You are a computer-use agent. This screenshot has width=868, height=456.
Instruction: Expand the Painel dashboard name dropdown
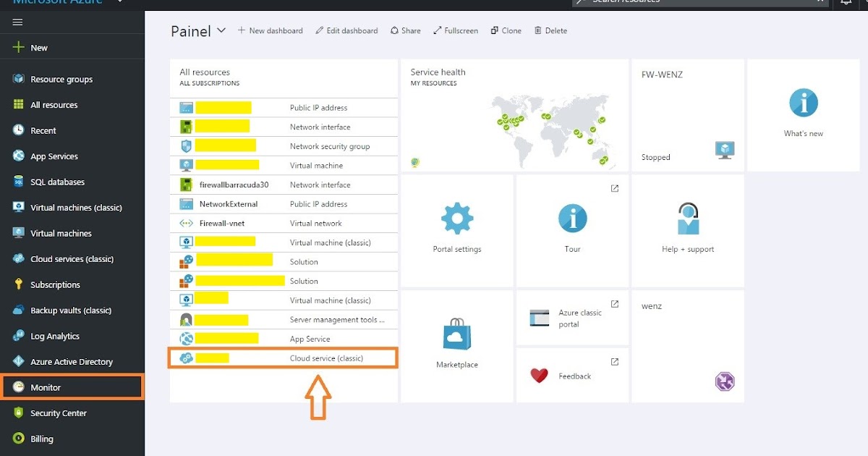(220, 30)
